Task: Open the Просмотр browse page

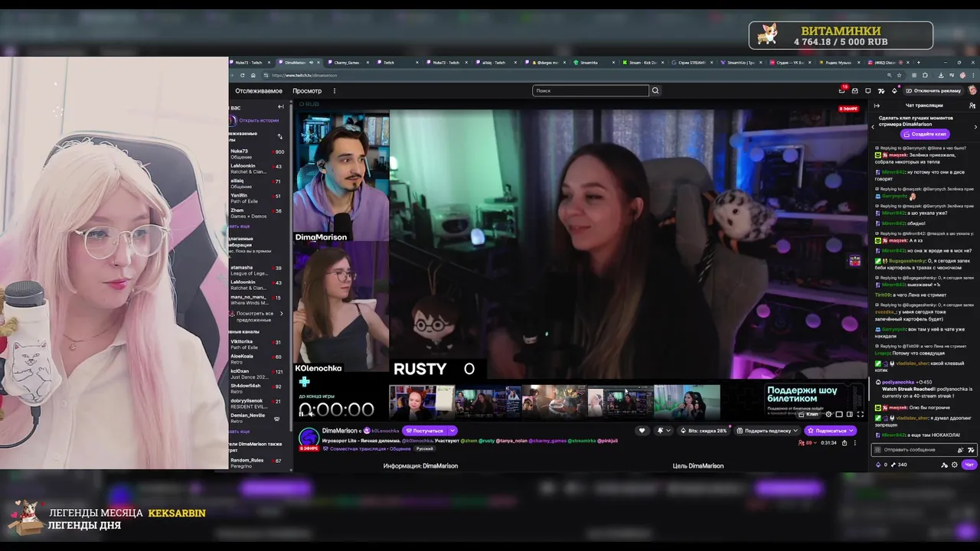Action: [x=307, y=90]
